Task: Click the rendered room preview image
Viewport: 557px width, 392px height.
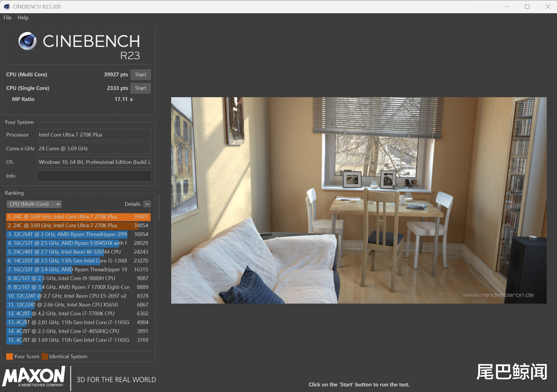Action: [359, 200]
